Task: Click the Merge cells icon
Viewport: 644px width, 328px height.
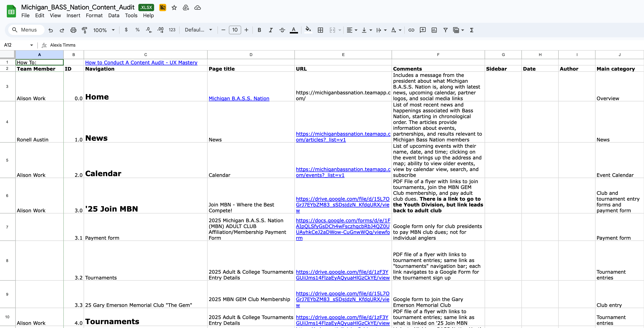Action: [x=332, y=30]
